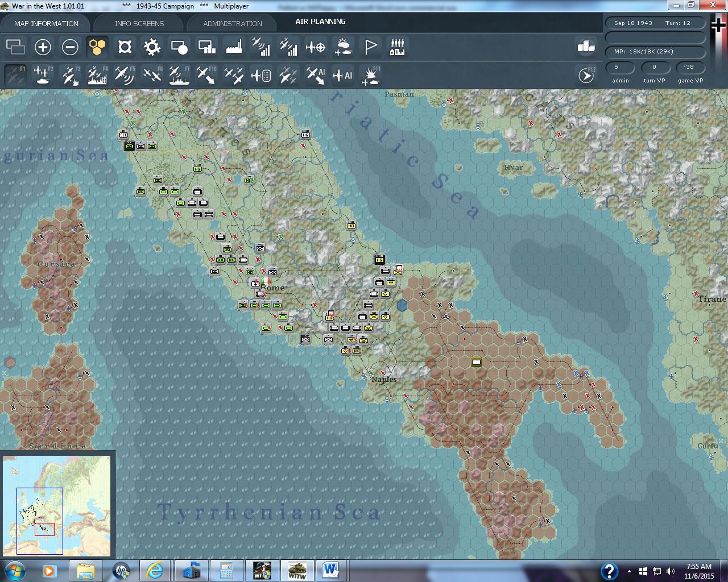Select the F6 air superiority directive
Viewport: 728px width, 582px height.
point(152,75)
